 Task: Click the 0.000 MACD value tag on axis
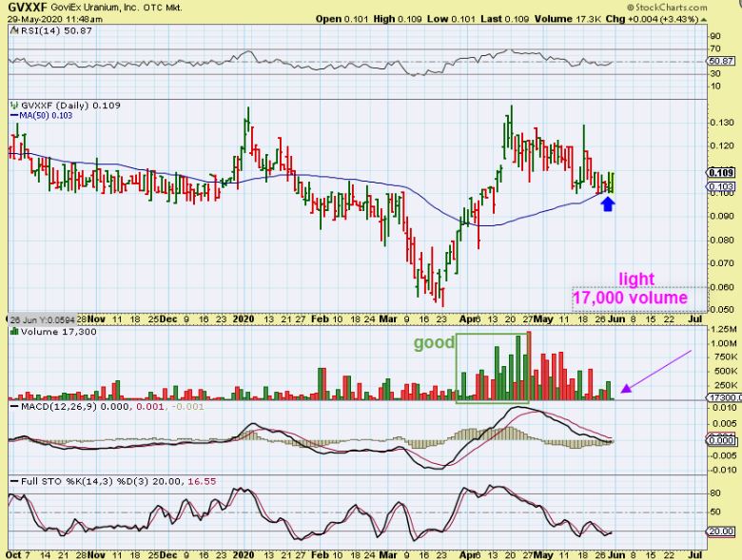(x=722, y=441)
